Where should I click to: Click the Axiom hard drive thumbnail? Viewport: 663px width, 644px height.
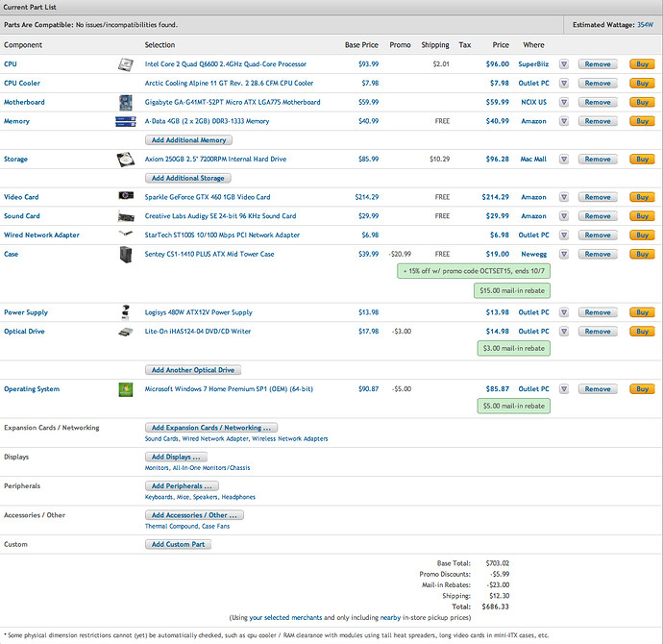(126, 160)
